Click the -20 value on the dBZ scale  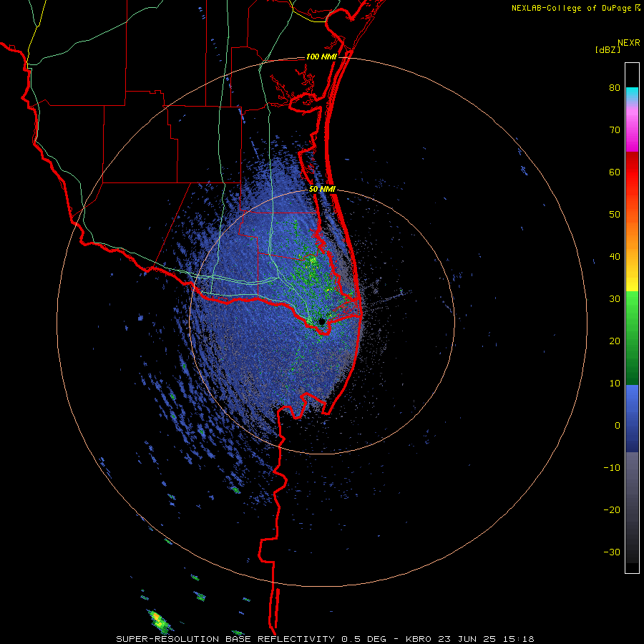tap(612, 509)
